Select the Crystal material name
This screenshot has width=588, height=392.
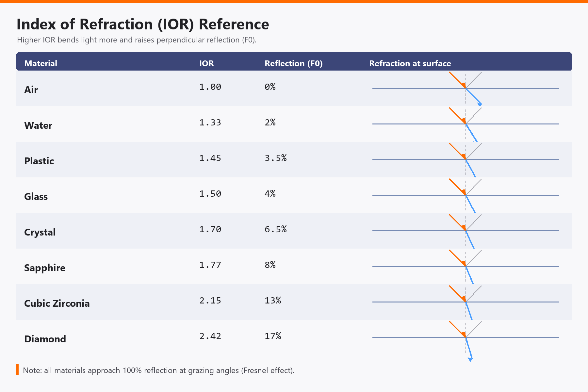tap(40, 232)
